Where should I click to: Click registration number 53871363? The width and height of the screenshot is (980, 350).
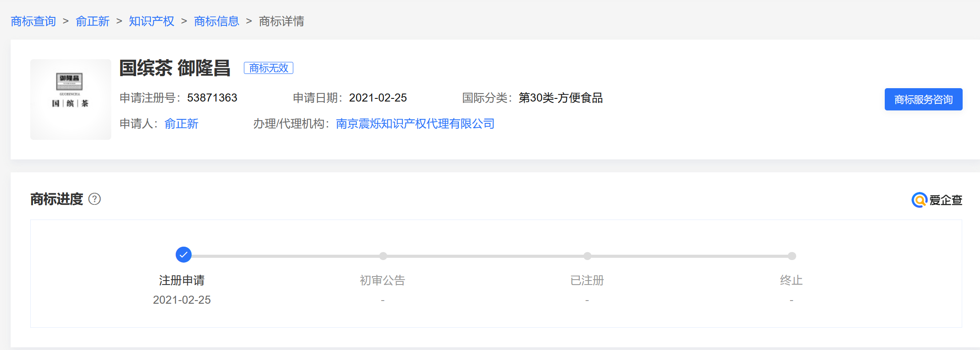tap(212, 98)
